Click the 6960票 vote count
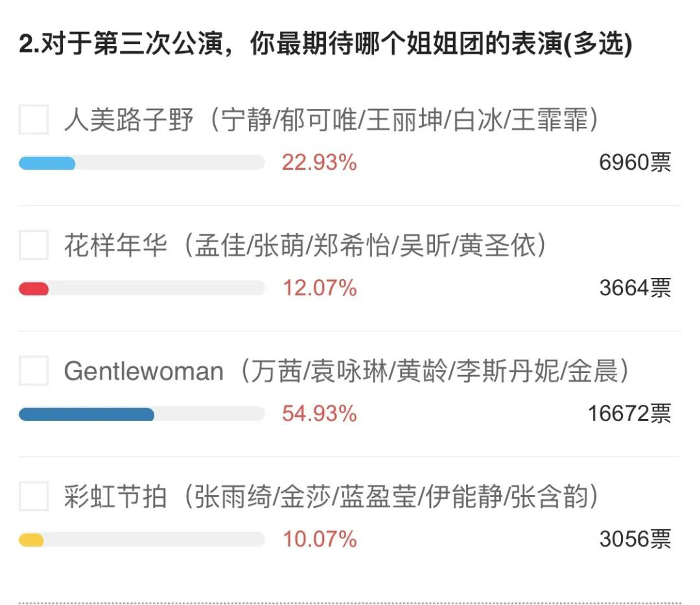Viewport: 700px width, 605px height. click(x=635, y=163)
